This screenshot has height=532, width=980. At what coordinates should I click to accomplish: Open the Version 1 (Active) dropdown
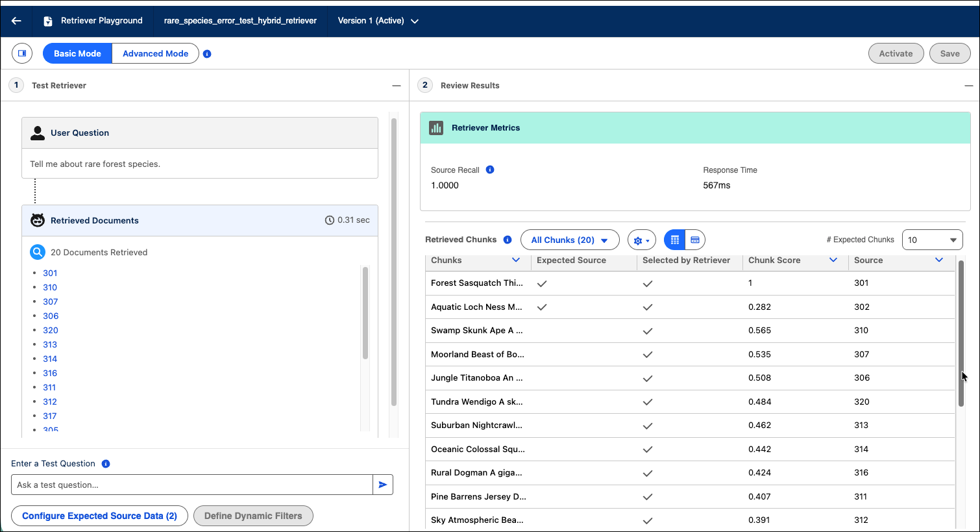tap(378, 21)
